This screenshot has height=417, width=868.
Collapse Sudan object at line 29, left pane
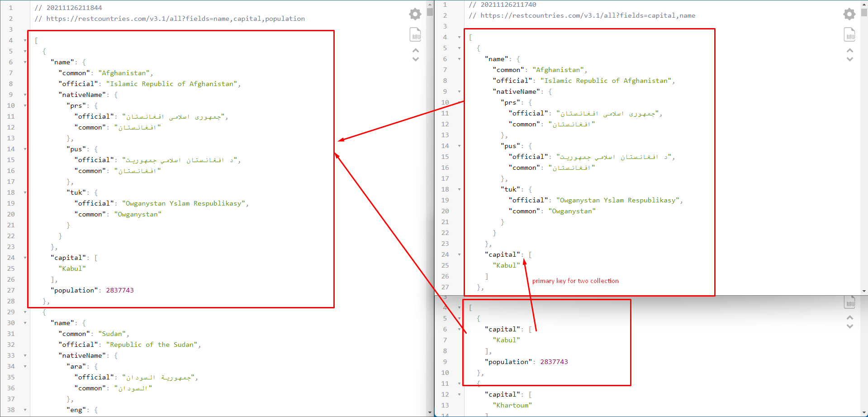[25, 312]
